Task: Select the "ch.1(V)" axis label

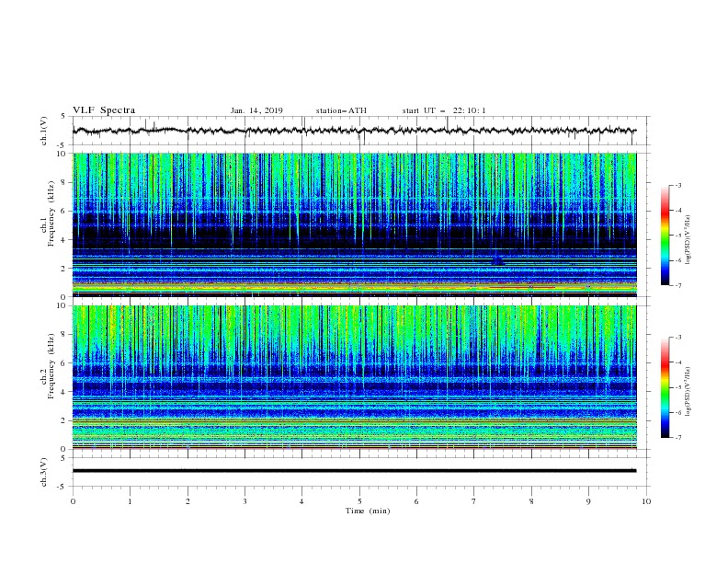Action: [x=44, y=131]
